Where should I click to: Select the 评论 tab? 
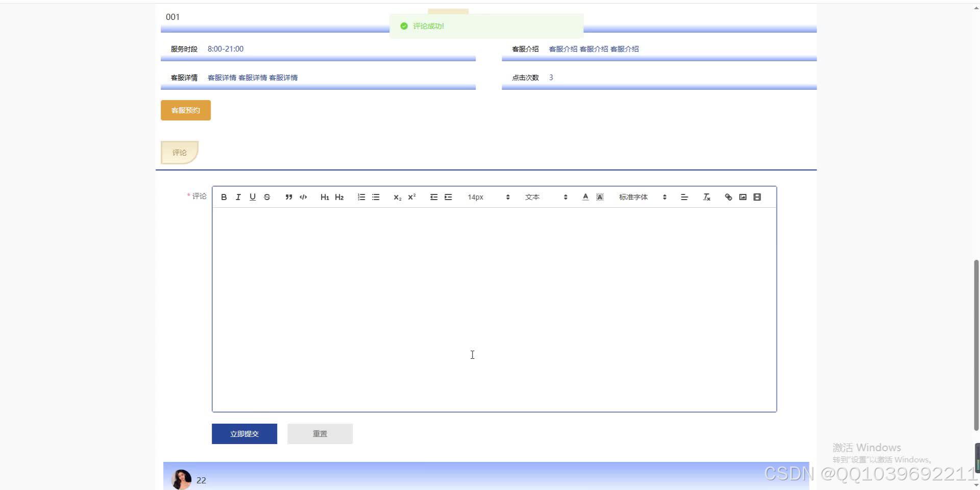(179, 153)
